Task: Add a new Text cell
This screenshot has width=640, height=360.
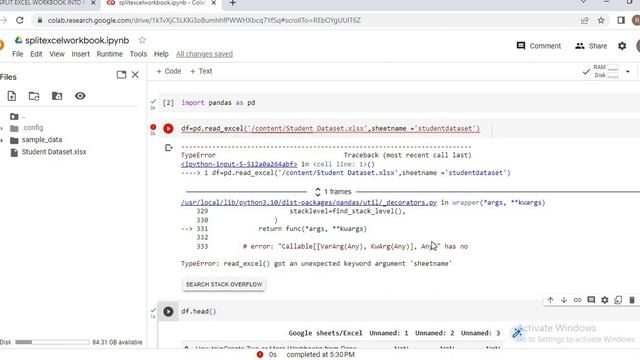Action: pos(201,71)
